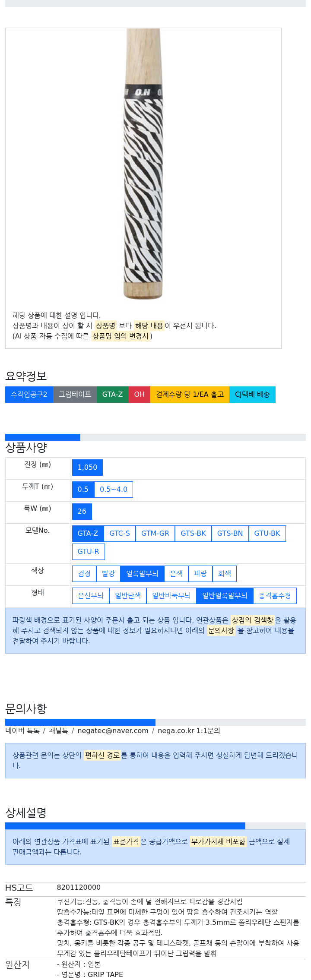This screenshot has width=311, height=980.
Task: Select the 검정 color option
Action: 84,574
